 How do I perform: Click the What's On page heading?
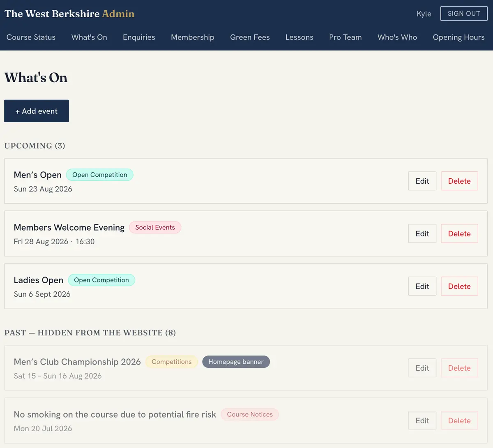(36, 78)
